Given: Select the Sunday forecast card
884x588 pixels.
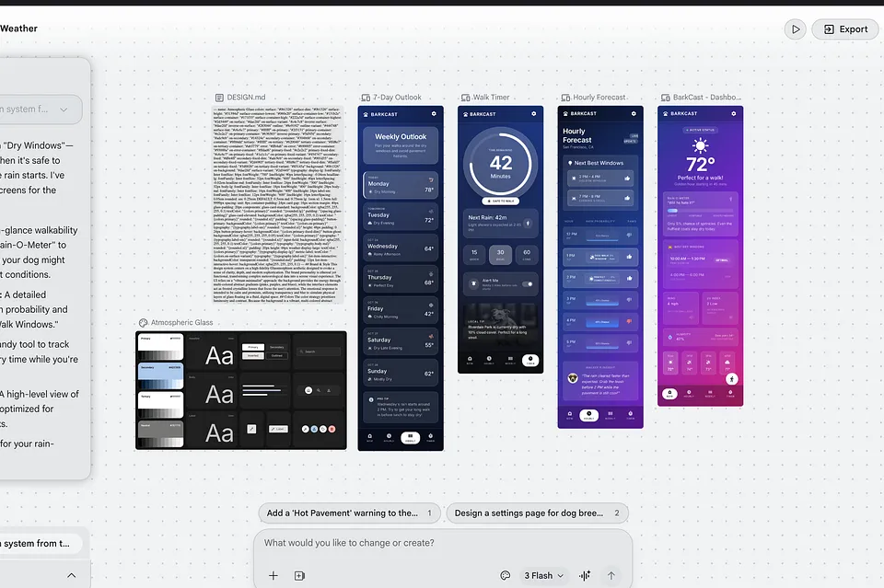Looking at the screenshot, I should (x=401, y=373).
